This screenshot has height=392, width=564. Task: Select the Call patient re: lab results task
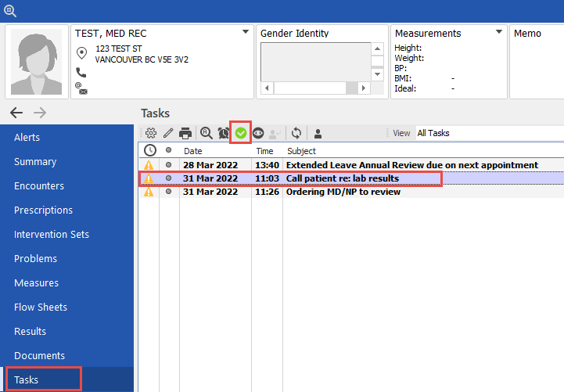342,178
